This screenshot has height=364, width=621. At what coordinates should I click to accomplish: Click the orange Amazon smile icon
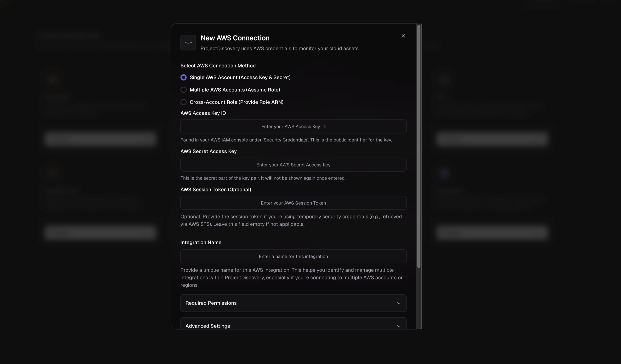click(x=188, y=42)
